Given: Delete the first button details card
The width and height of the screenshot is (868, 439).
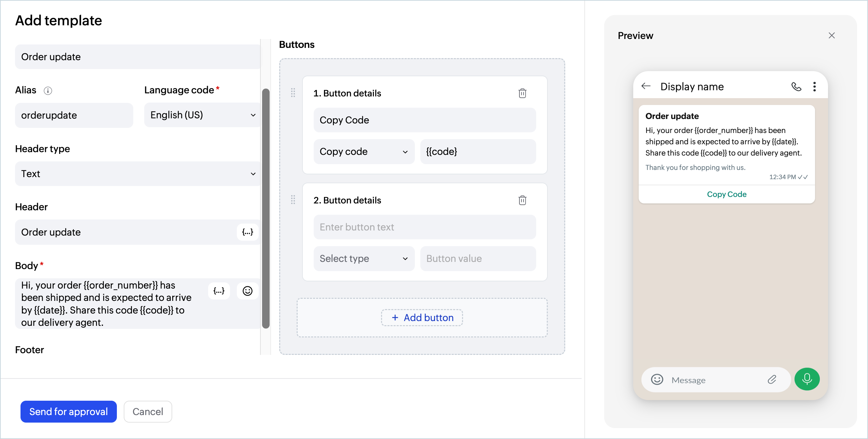Looking at the screenshot, I should [522, 93].
